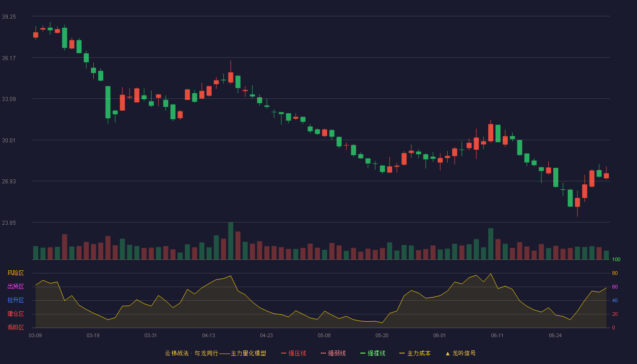637x364 pixels.
Task: Click the 03-09 date label
Action: pyautogui.click(x=35, y=335)
